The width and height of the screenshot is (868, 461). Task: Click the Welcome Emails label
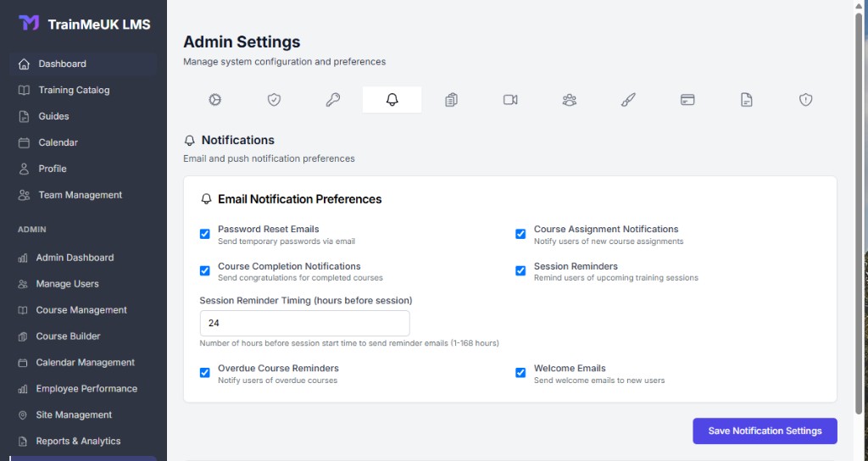[570, 368]
